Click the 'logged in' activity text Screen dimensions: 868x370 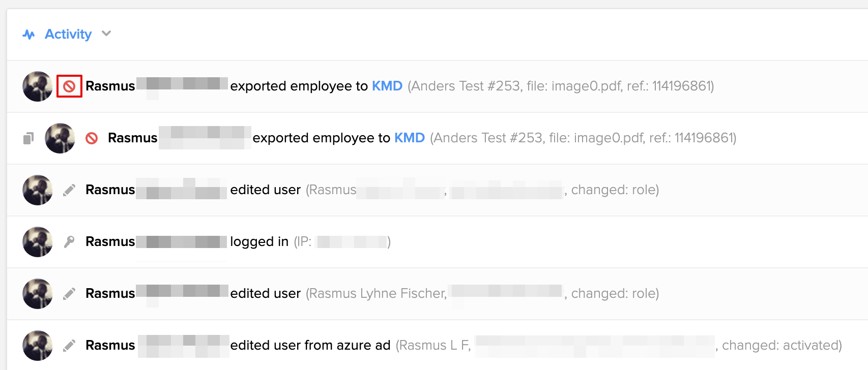click(259, 241)
